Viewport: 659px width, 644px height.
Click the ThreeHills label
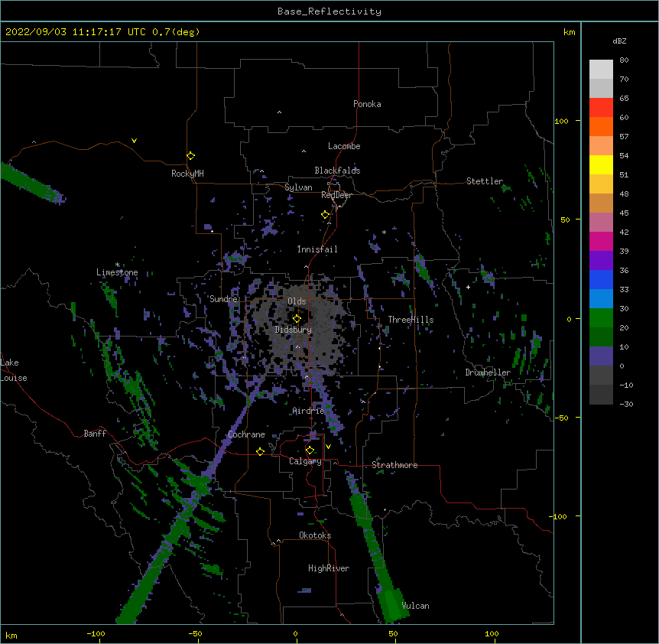(411, 320)
